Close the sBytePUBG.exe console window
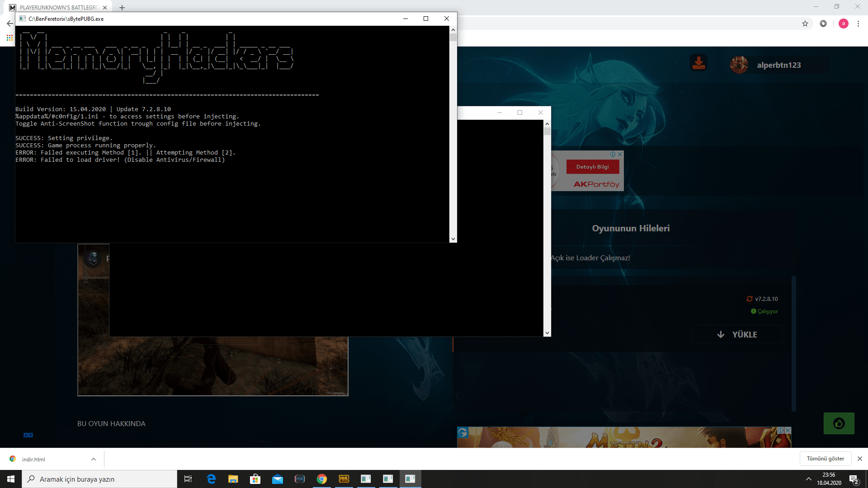868x488 pixels. pyautogui.click(x=447, y=19)
